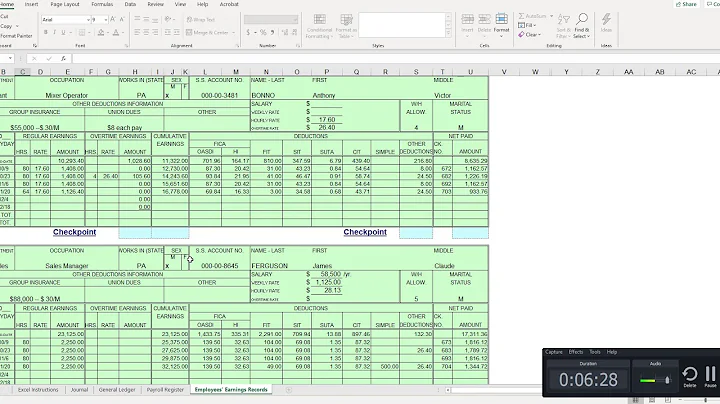This screenshot has width=720, height=404.
Task: Click the insert function fx icon
Action: 63,58
